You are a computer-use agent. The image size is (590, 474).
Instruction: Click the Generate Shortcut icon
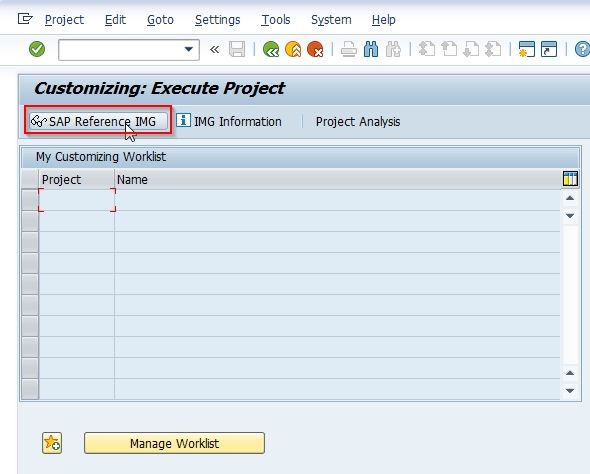549,49
